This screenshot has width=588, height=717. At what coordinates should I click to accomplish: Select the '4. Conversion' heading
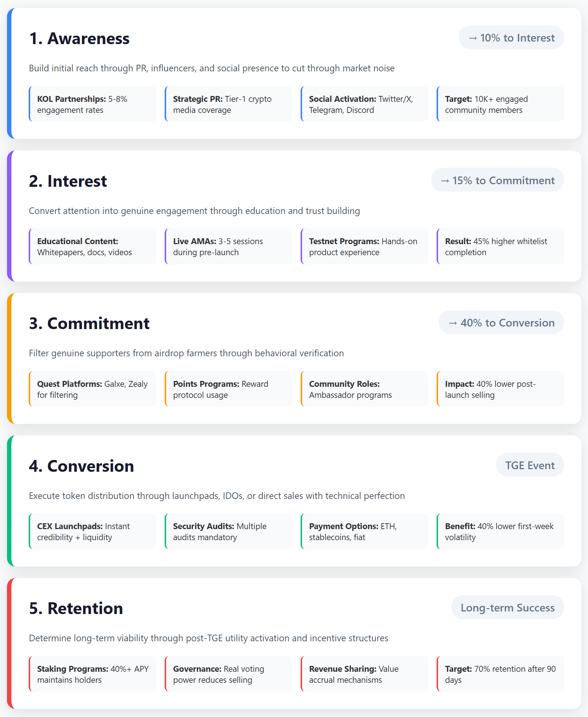(82, 466)
